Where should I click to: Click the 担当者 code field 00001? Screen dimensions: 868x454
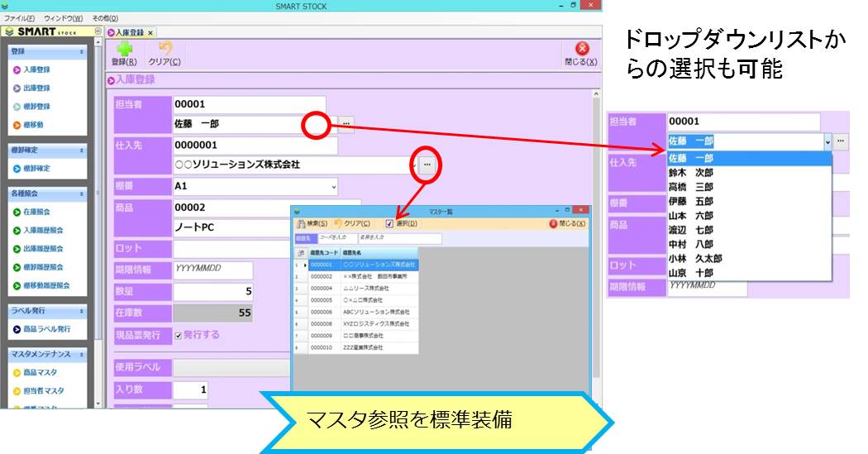point(249,104)
